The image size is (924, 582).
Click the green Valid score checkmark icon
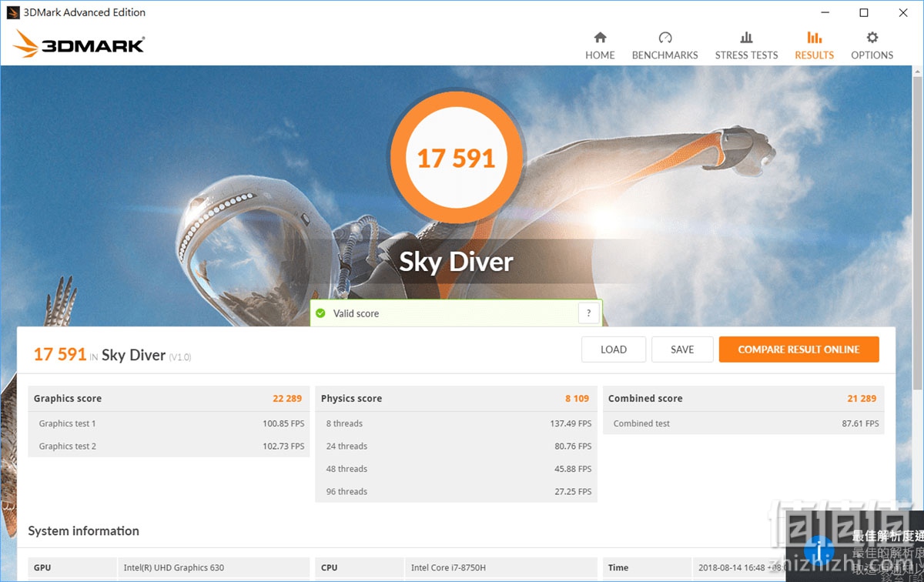point(321,313)
